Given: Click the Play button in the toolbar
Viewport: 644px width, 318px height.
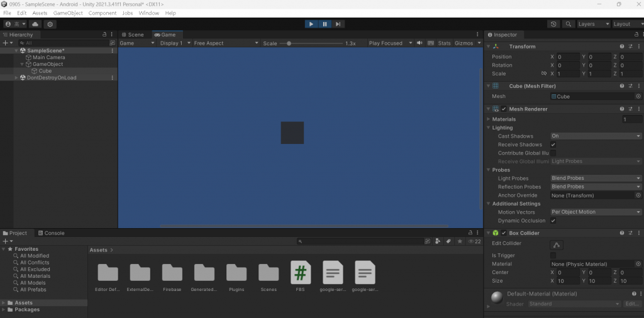Looking at the screenshot, I should click(311, 25).
